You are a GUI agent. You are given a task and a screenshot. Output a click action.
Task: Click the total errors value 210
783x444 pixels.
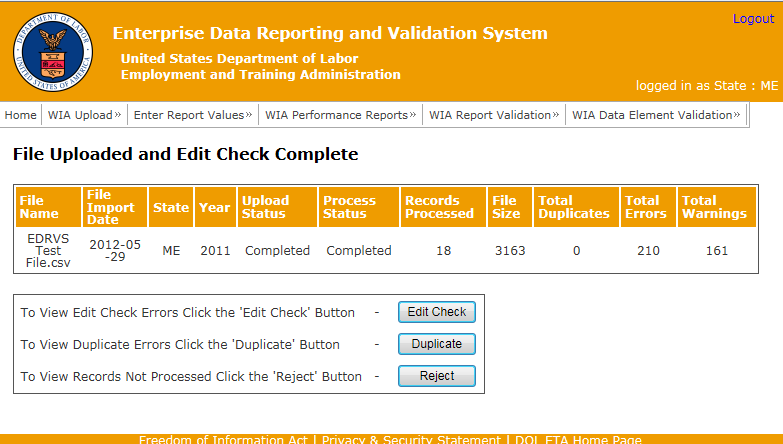coord(647,251)
